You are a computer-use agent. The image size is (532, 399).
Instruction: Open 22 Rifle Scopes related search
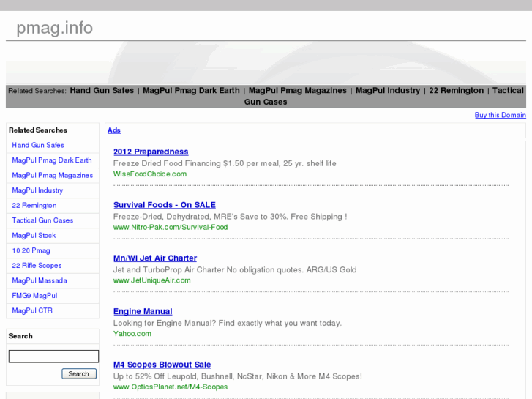click(x=37, y=266)
